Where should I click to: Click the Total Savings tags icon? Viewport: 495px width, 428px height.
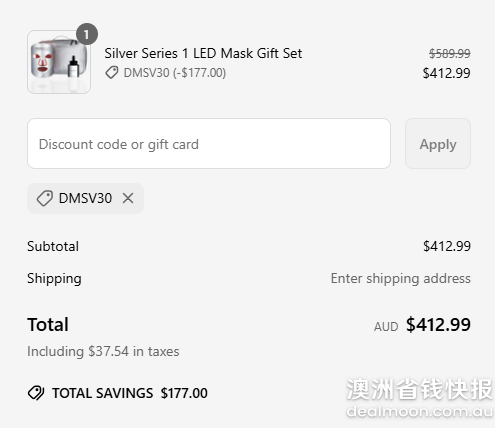pyautogui.click(x=36, y=393)
